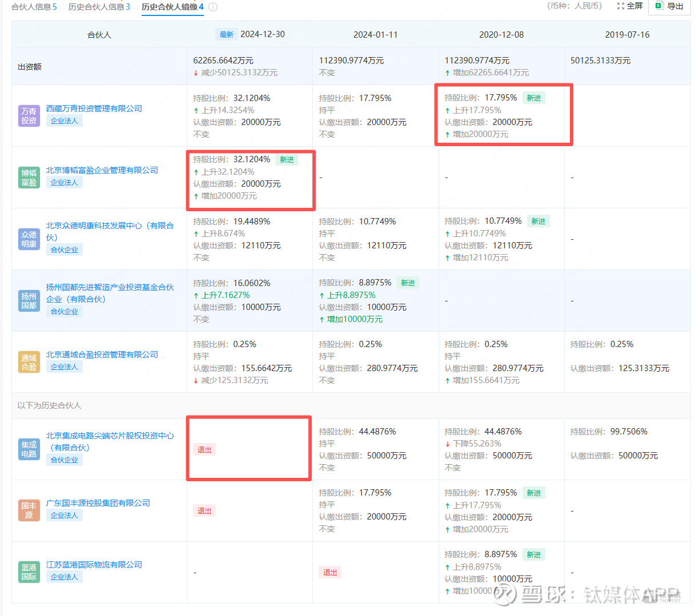Click 合伙人 column header
The height and width of the screenshot is (616, 699).
pyautogui.click(x=99, y=35)
